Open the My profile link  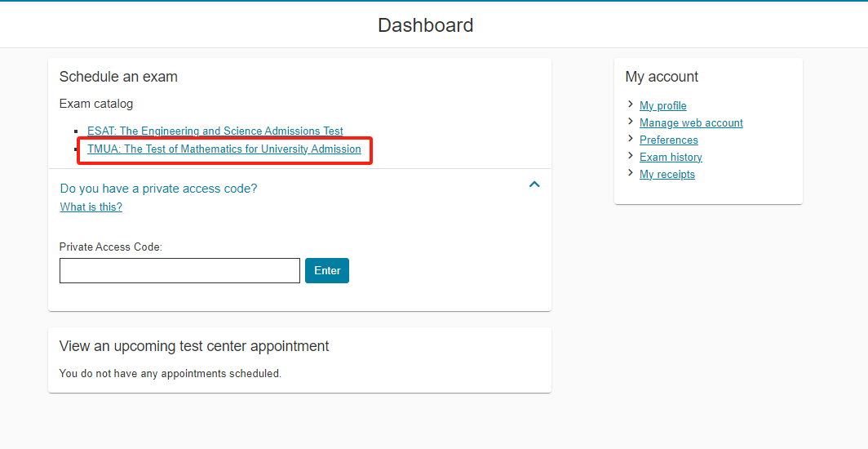pyautogui.click(x=662, y=106)
